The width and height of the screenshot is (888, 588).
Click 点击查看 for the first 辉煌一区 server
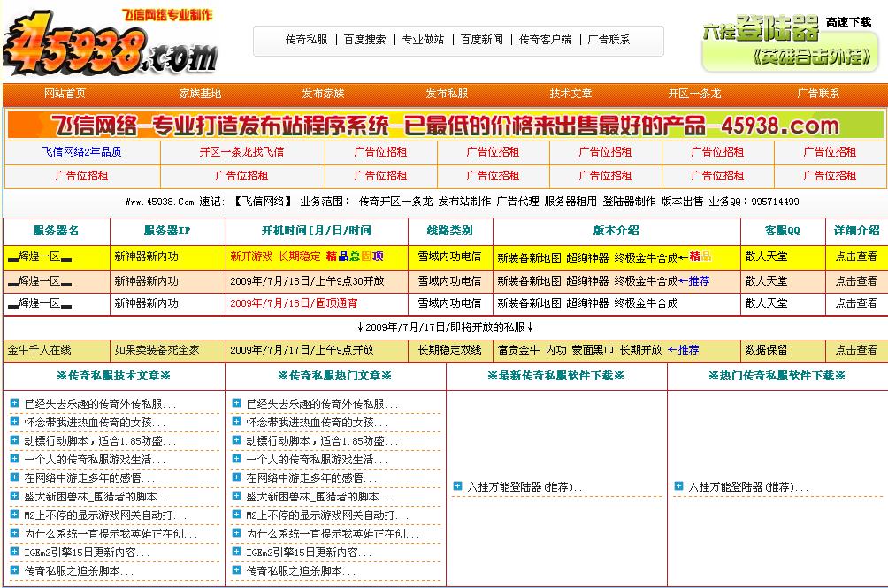coord(856,256)
